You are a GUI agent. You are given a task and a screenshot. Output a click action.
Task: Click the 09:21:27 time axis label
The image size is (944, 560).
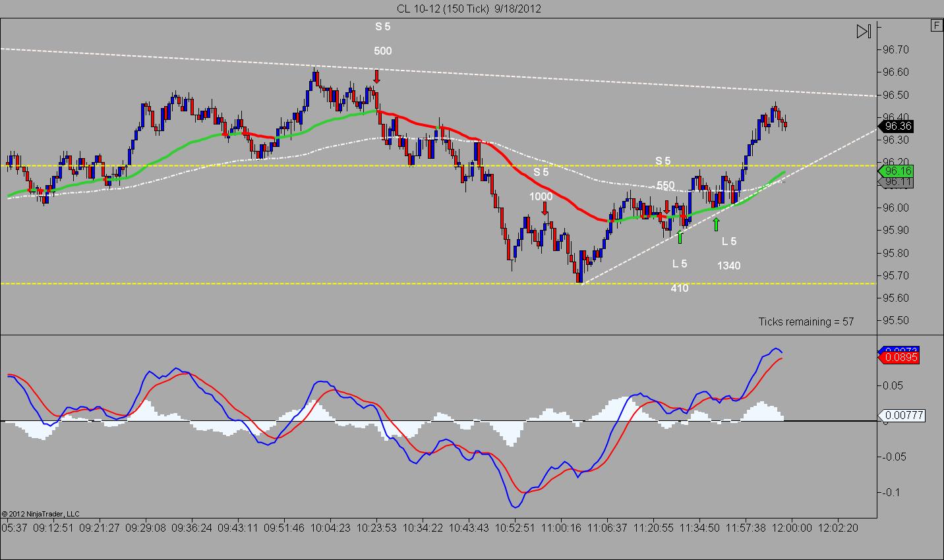click(100, 528)
